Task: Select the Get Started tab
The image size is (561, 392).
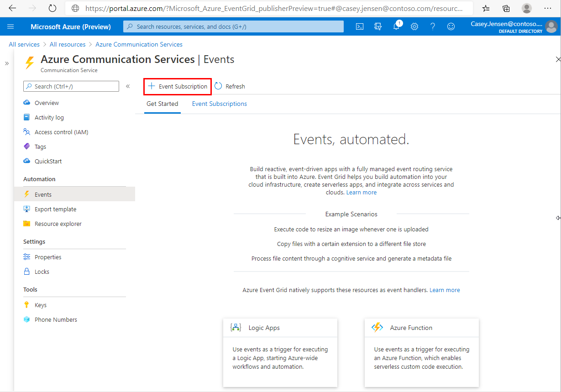Action: point(162,104)
